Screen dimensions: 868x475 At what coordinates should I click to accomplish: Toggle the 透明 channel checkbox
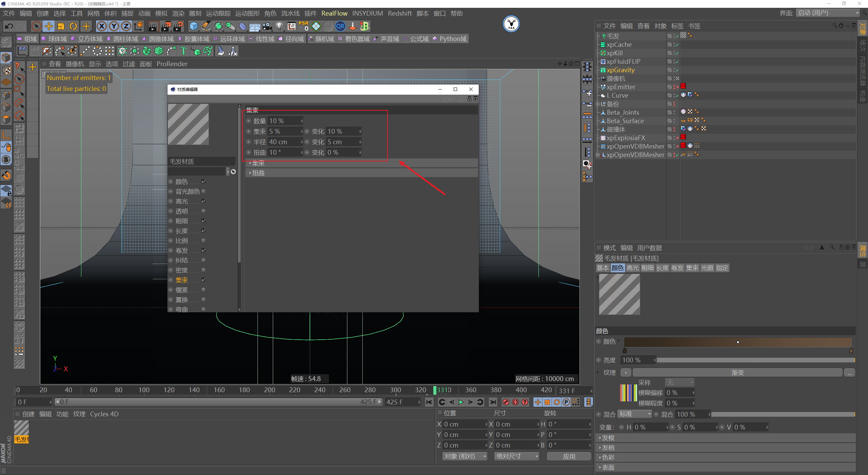[203, 211]
